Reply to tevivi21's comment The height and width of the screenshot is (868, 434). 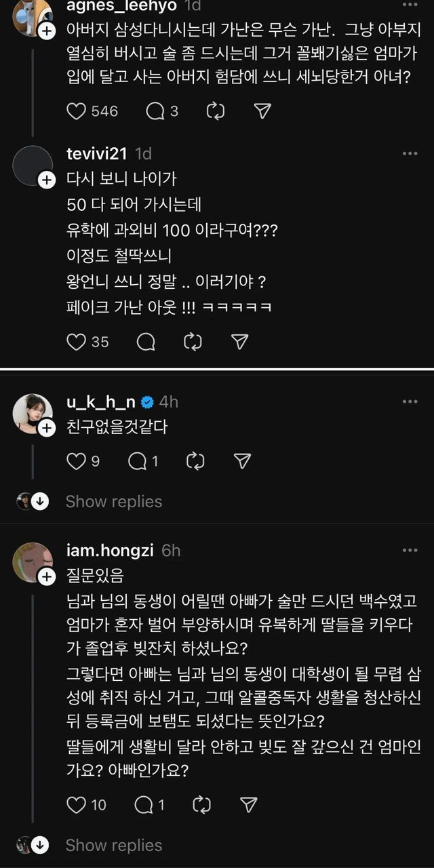tap(146, 342)
